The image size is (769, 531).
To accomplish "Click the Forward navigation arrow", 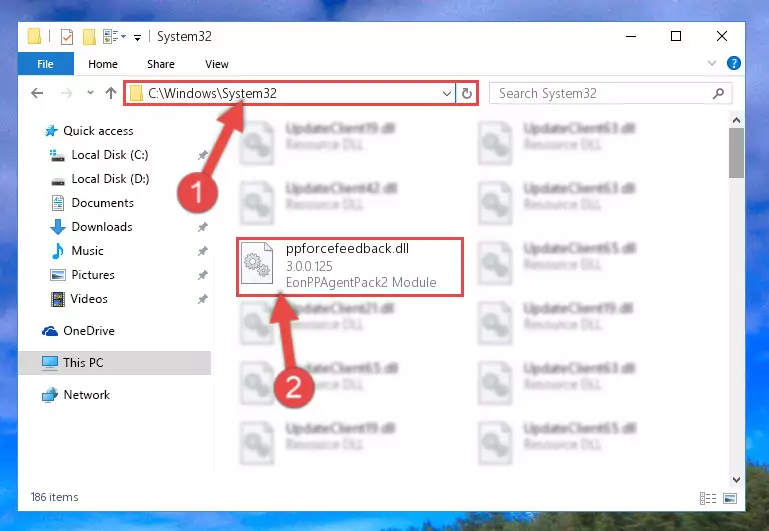I will (66, 93).
